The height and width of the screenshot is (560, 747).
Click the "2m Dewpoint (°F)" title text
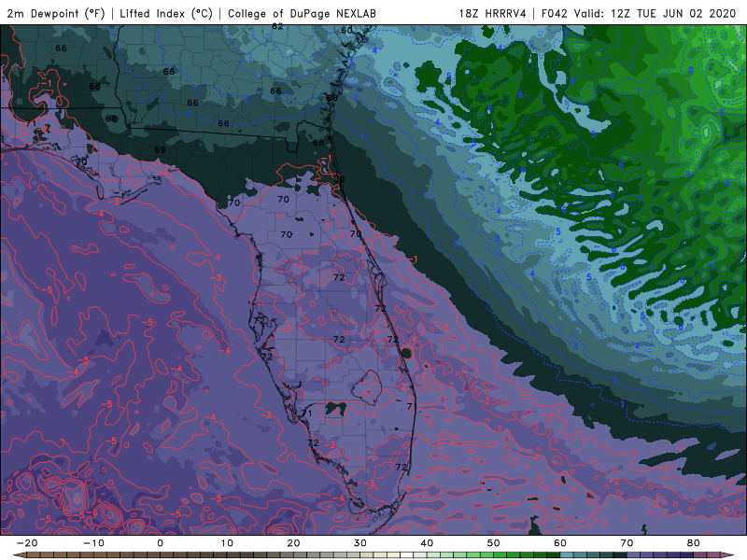tap(56, 13)
